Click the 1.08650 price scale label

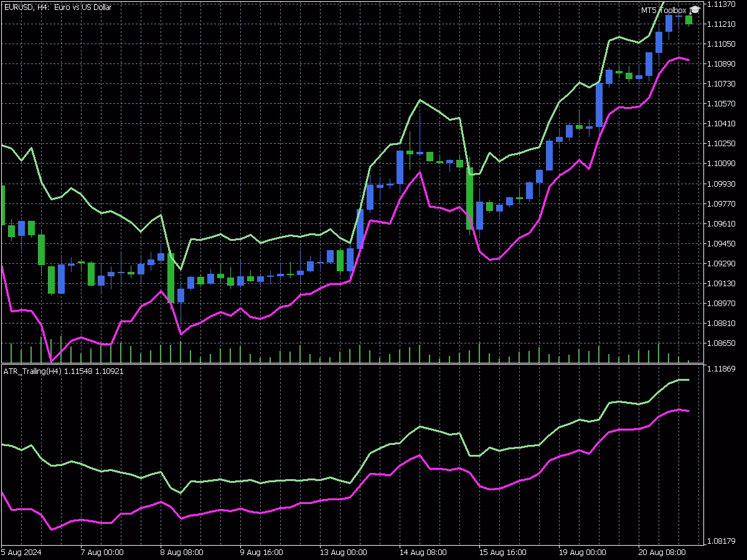721,343
